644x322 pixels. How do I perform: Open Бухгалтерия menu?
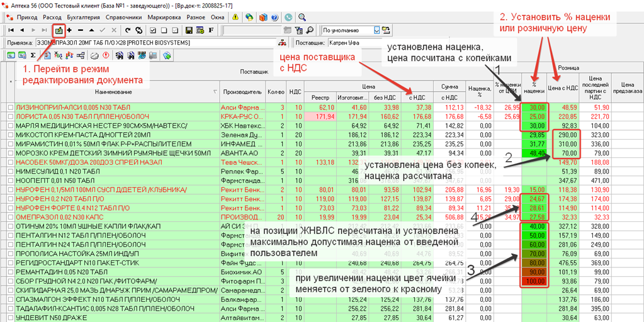coord(83,17)
